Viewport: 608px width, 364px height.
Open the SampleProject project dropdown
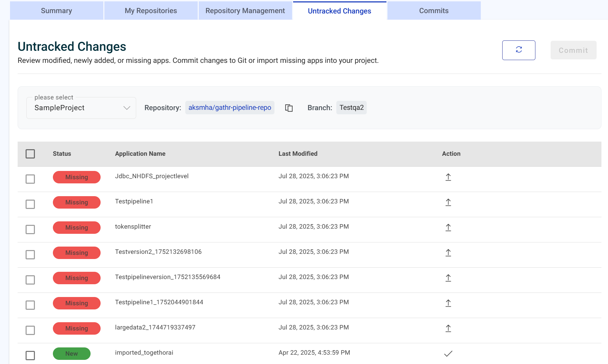tap(81, 108)
